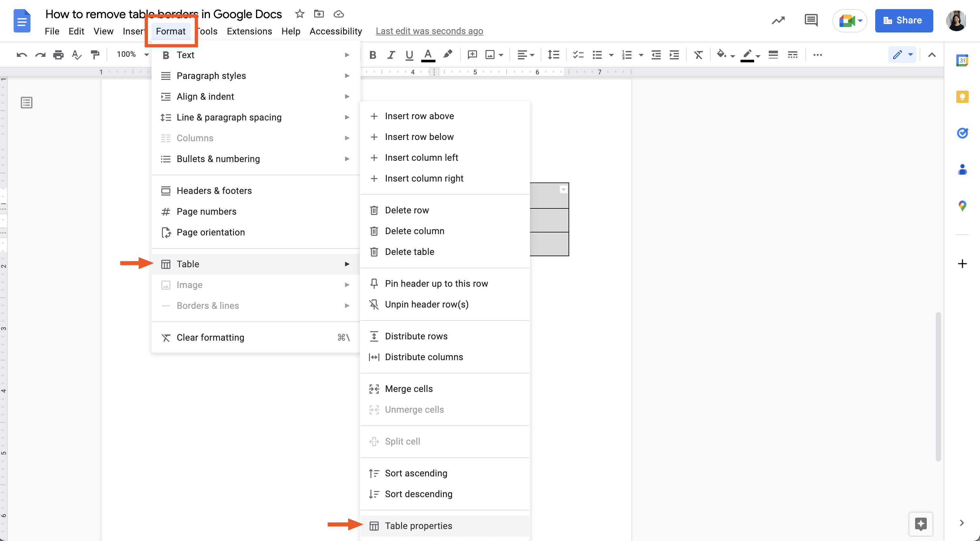This screenshot has width=980, height=541.
Task: Click Format in the menu bar
Action: pyautogui.click(x=170, y=31)
